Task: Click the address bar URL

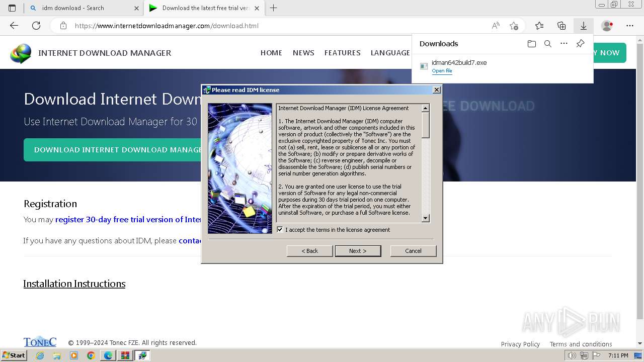Action: pos(167,26)
